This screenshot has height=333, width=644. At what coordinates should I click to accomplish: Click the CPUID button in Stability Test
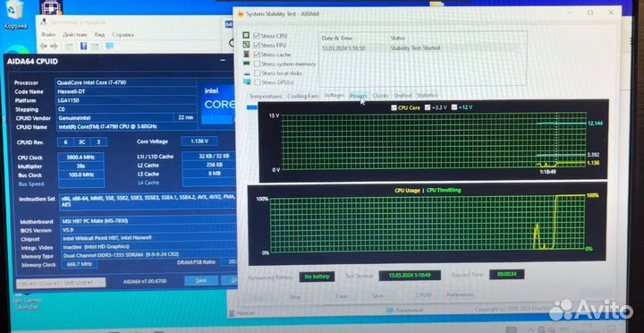click(x=423, y=295)
